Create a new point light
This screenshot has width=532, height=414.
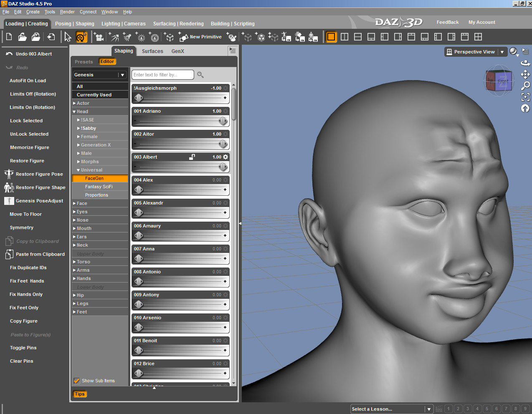coord(141,37)
